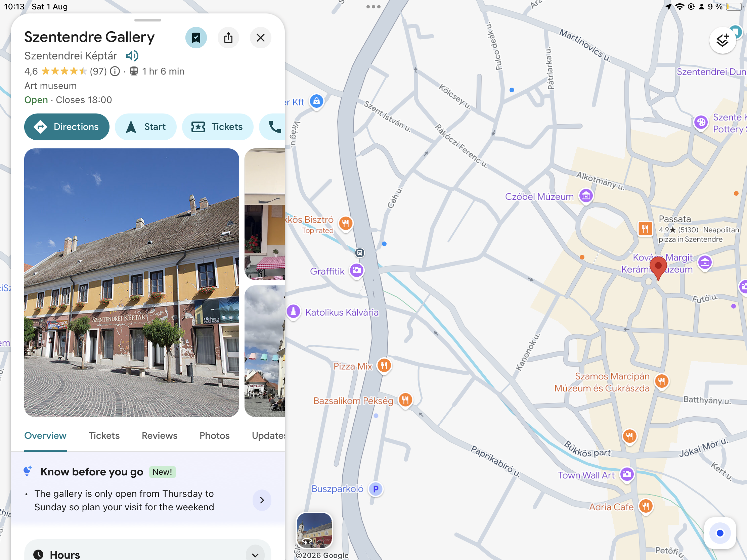Viewport: 747px width, 560px height.
Task: Open the map layers button
Action: click(x=722, y=41)
